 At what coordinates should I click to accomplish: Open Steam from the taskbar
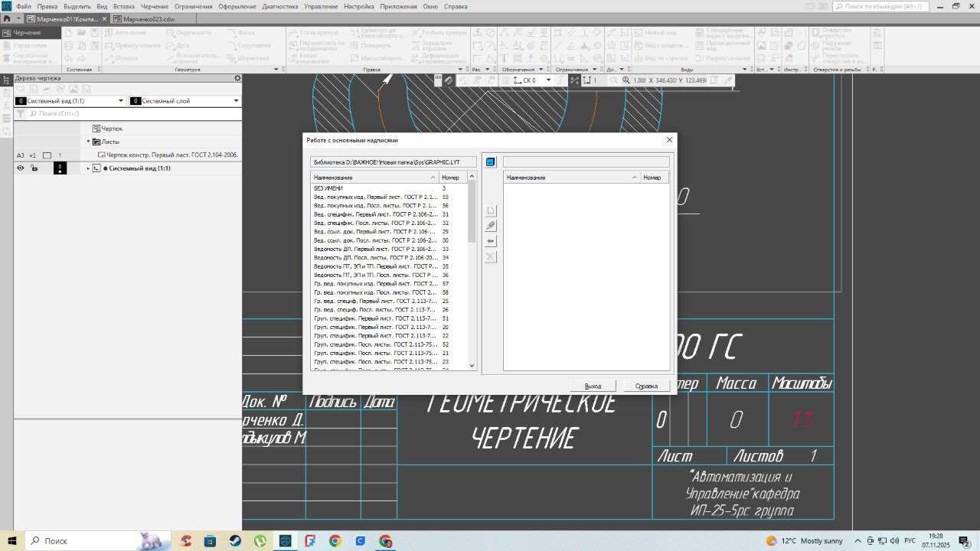point(235,541)
